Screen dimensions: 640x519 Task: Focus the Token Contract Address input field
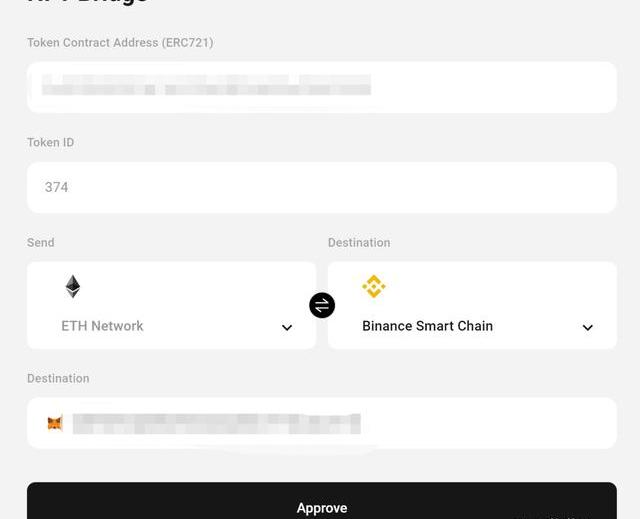[x=490, y=87]
